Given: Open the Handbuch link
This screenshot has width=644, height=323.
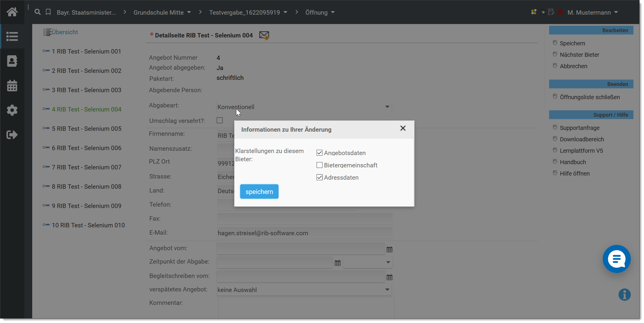Looking at the screenshot, I should [x=573, y=162].
